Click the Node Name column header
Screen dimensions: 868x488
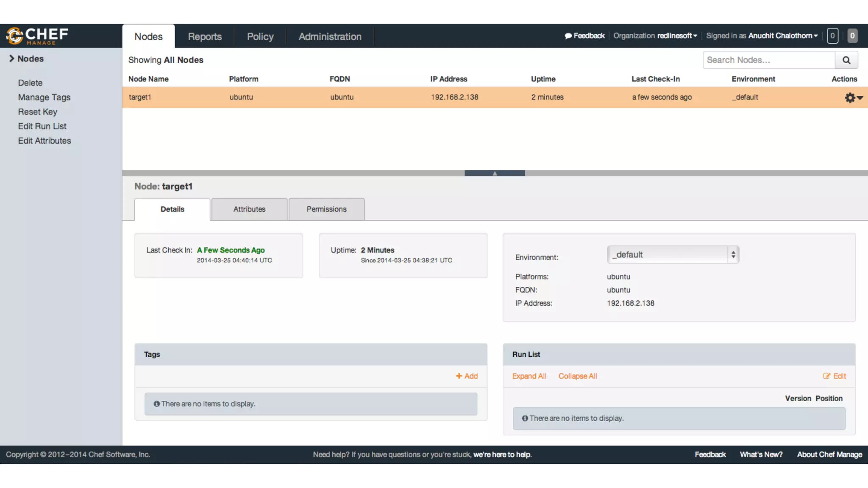tap(148, 79)
